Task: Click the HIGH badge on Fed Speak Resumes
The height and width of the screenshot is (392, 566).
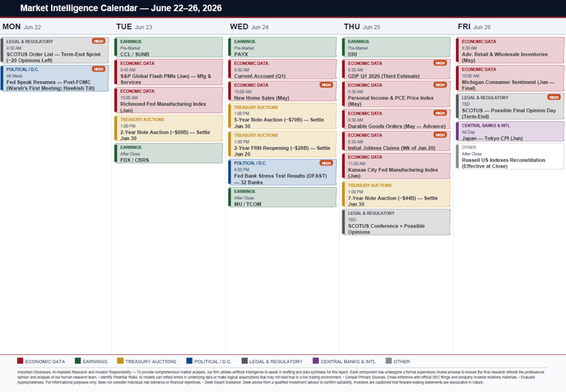Action: (x=99, y=69)
